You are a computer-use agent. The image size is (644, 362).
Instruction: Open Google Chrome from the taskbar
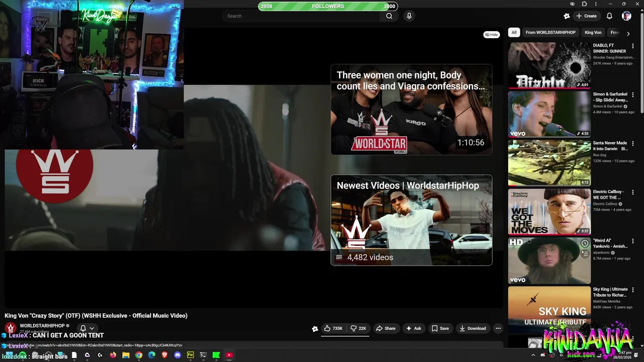pyautogui.click(x=139, y=355)
